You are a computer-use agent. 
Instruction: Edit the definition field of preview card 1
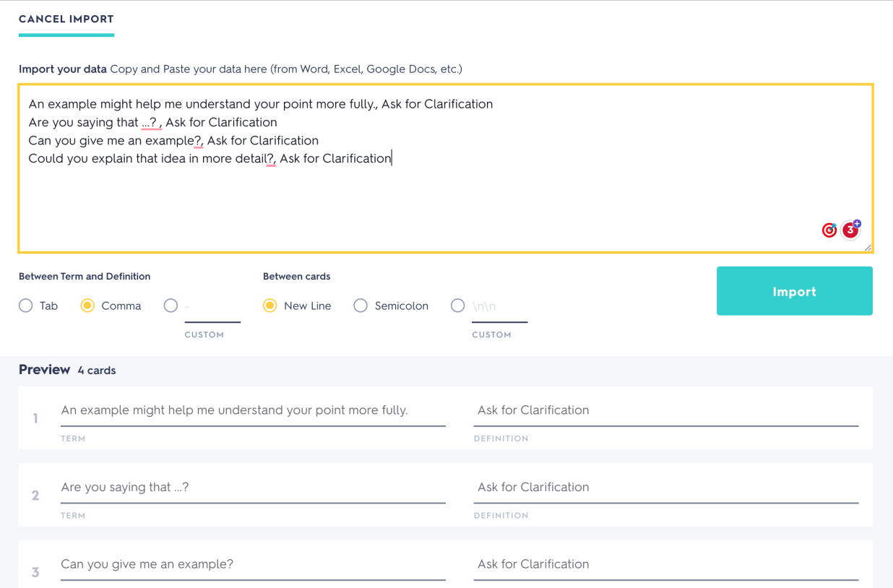coord(665,410)
